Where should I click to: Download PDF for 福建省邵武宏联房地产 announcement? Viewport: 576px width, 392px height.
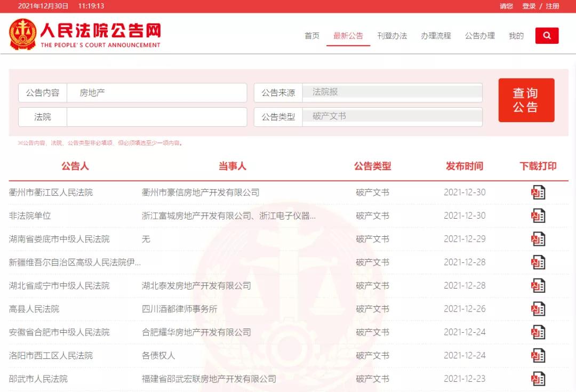pyautogui.click(x=538, y=379)
